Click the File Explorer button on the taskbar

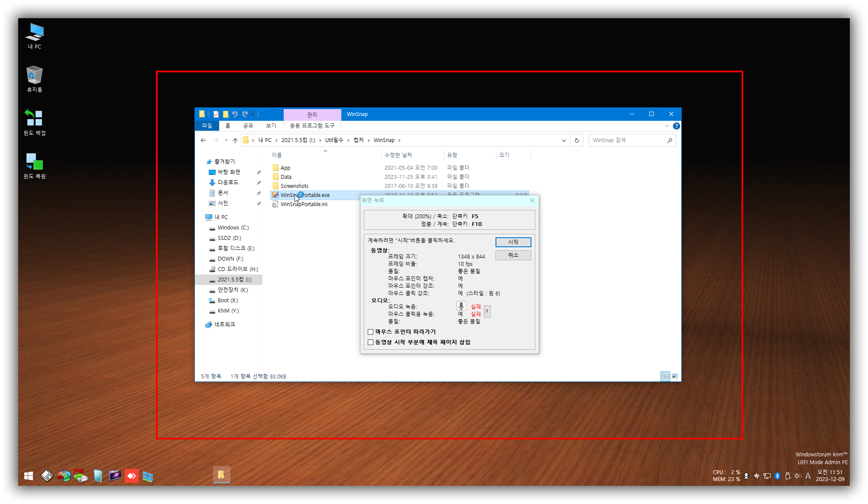point(221,475)
